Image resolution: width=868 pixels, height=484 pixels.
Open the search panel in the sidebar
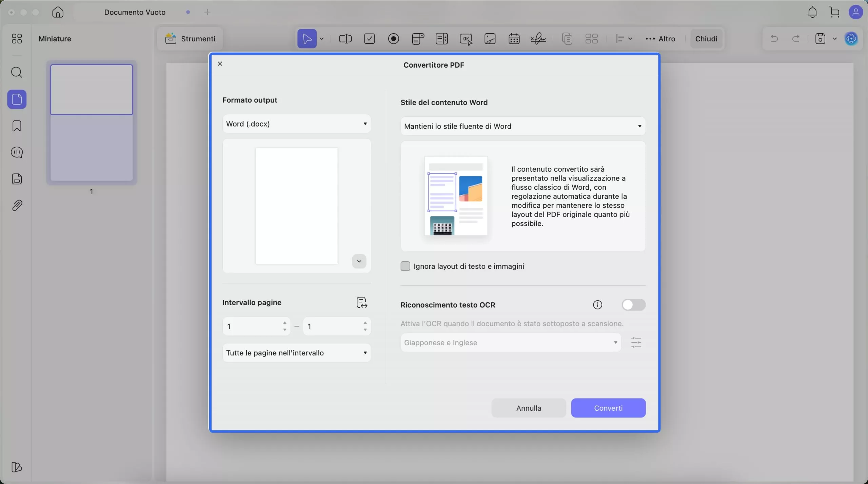[17, 72]
